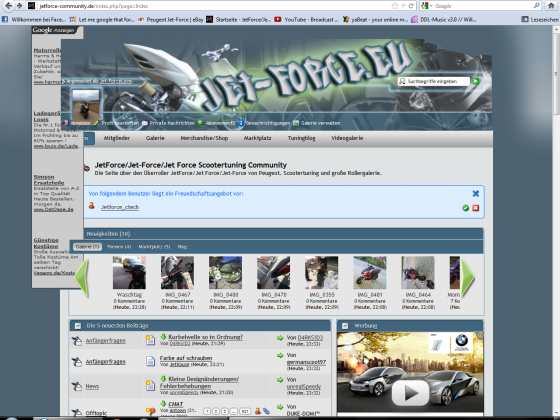Image resolution: width=560 pixels, height=420 pixels.
Task: Open Galerie verwalten
Action: pos(320,123)
